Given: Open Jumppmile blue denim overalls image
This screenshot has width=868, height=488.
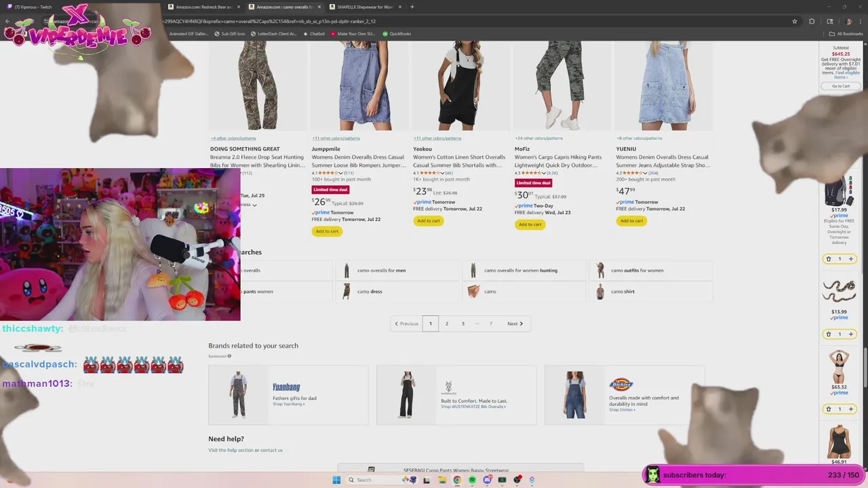Looking at the screenshot, I should click(x=359, y=85).
